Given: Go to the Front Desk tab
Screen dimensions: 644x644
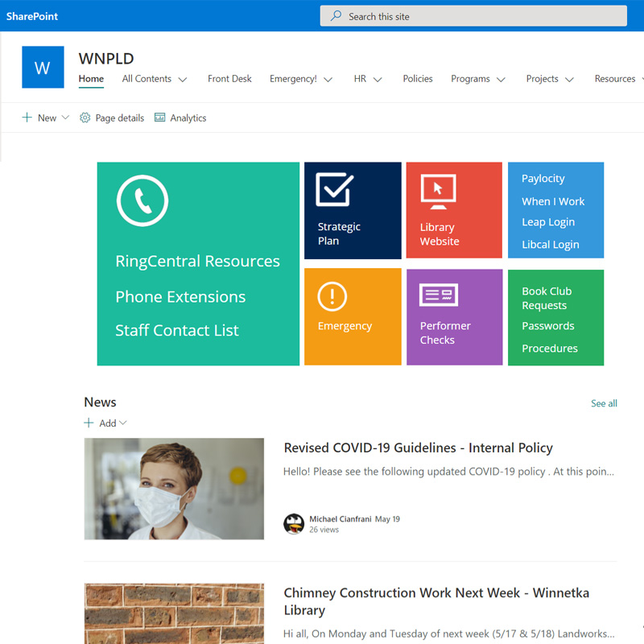Looking at the screenshot, I should [x=229, y=79].
